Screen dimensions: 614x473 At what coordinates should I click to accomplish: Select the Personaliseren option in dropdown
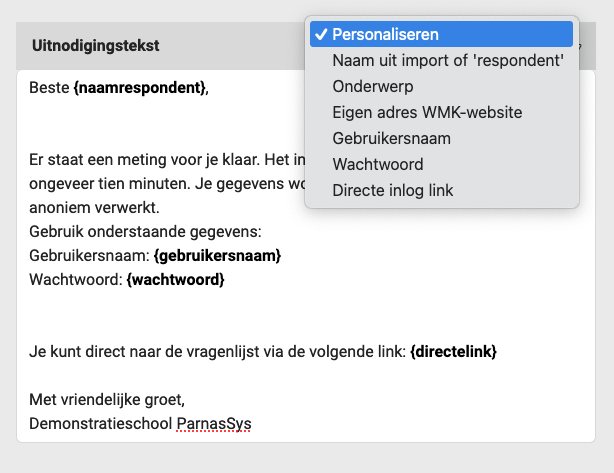(385, 34)
